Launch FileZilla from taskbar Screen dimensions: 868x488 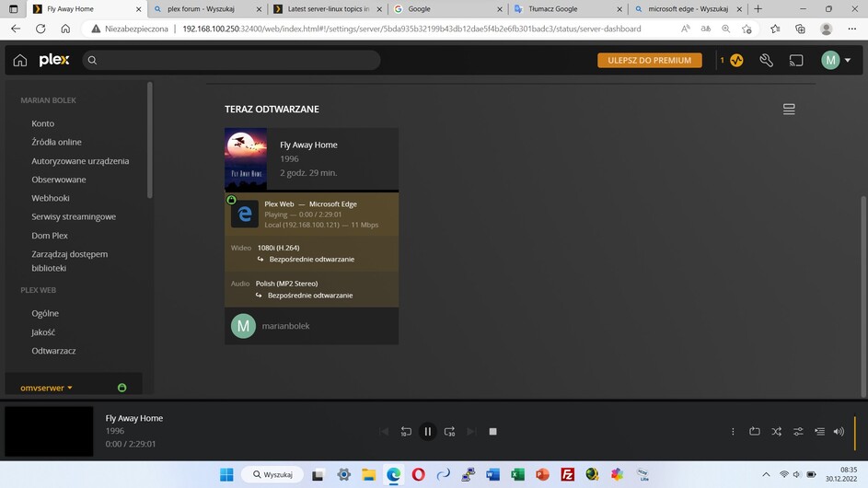(x=567, y=475)
